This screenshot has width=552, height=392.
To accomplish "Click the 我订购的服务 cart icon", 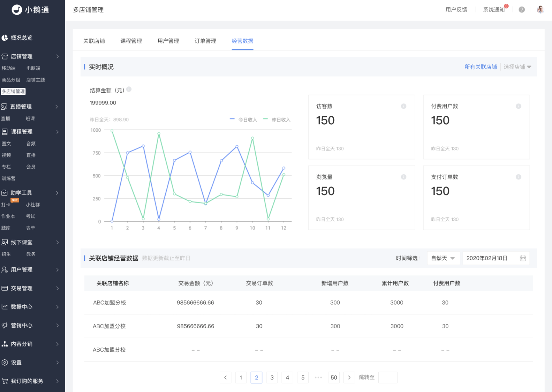I will coord(5,381).
